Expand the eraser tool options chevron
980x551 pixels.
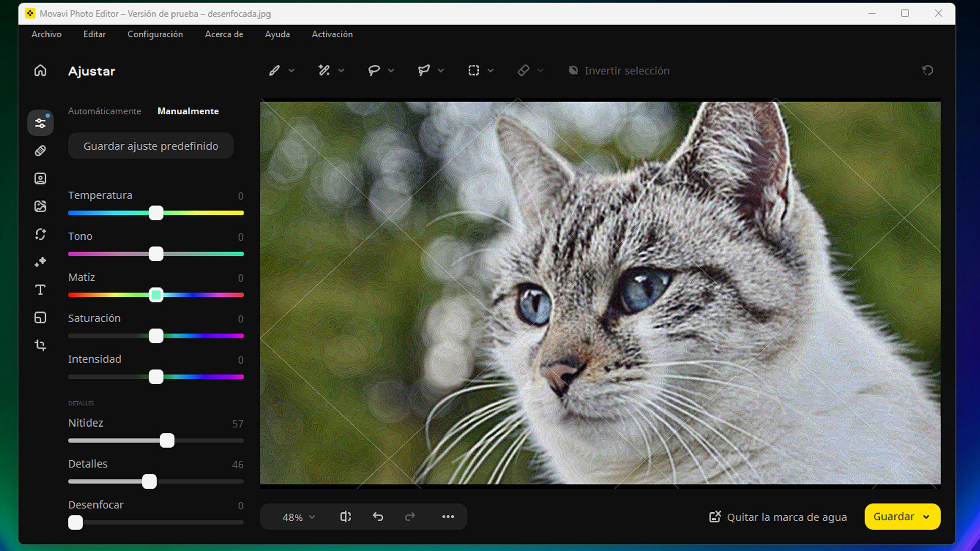(541, 70)
